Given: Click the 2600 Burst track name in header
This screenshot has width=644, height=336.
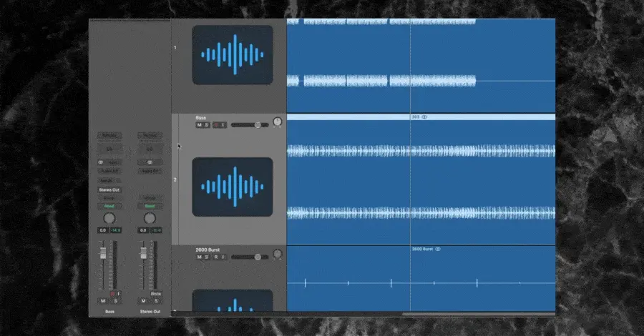Looking at the screenshot, I should (208, 249).
